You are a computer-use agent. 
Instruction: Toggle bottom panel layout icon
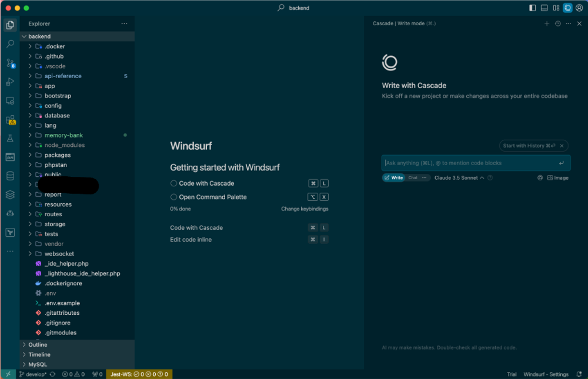(x=544, y=8)
